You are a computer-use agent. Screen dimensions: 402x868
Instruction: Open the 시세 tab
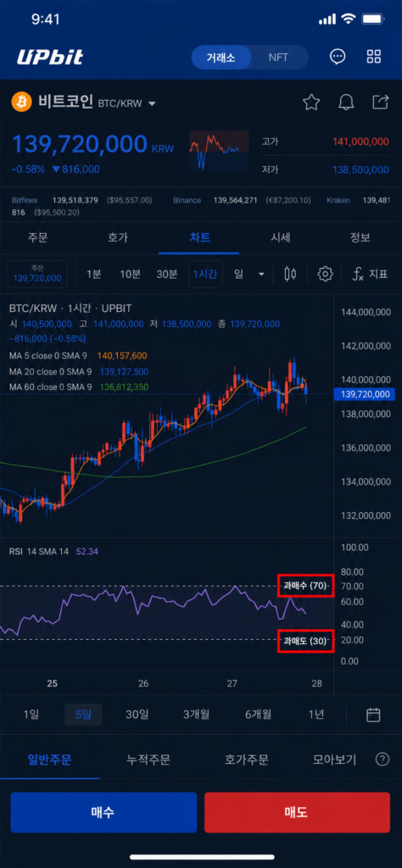point(280,237)
